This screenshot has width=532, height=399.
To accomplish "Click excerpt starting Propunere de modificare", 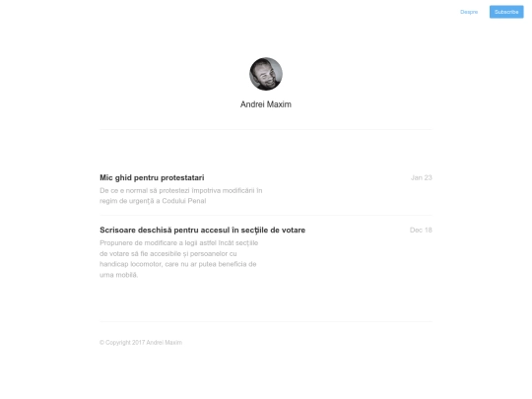I will (x=178, y=243).
